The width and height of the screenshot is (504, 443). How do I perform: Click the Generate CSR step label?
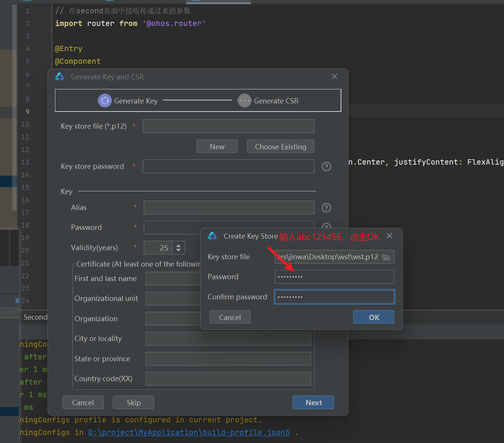[x=276, y=101]
